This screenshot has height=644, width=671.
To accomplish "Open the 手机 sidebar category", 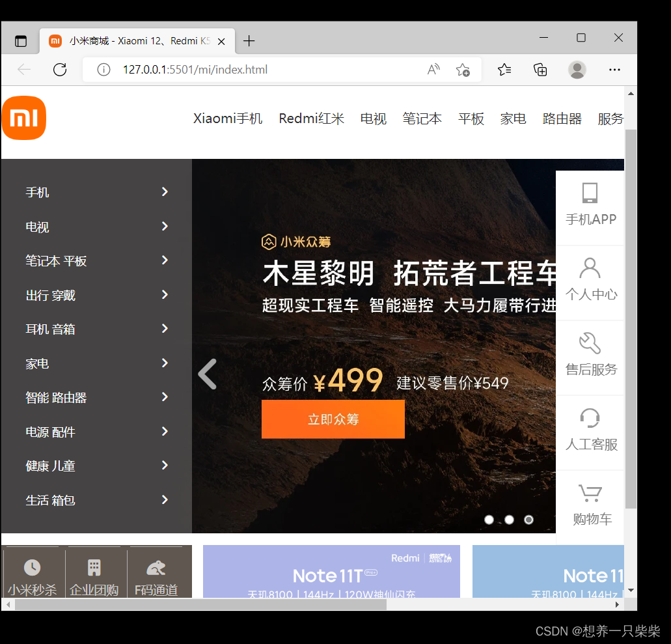I will (x=37, y=192).
